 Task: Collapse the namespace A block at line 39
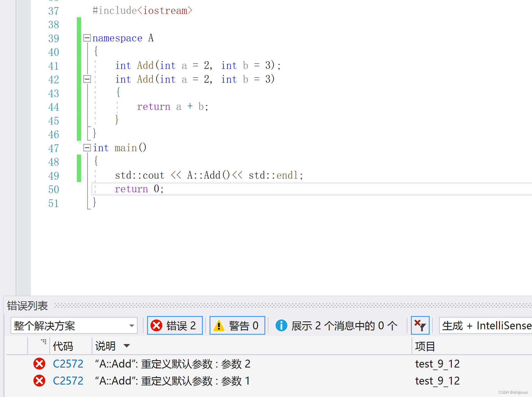click(87, 38)
